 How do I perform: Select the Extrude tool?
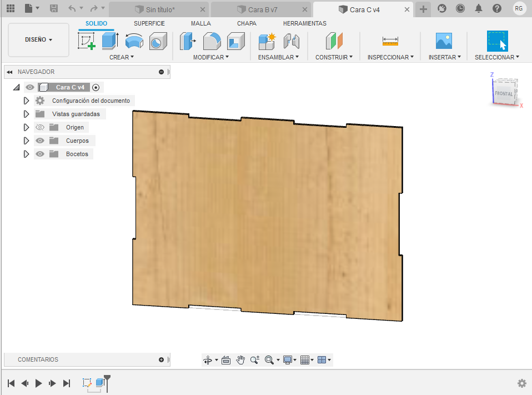[x=111, y=42]
